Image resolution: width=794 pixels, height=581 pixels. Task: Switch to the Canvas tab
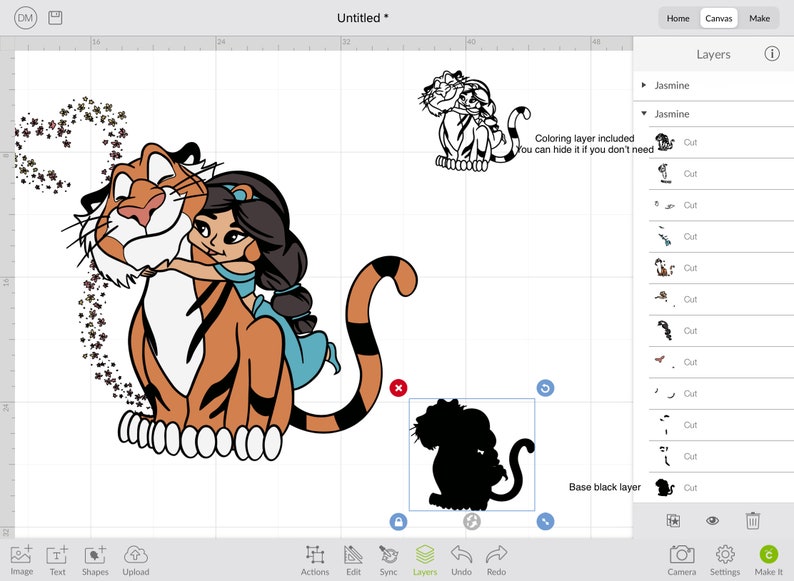(x=719, y=18)
